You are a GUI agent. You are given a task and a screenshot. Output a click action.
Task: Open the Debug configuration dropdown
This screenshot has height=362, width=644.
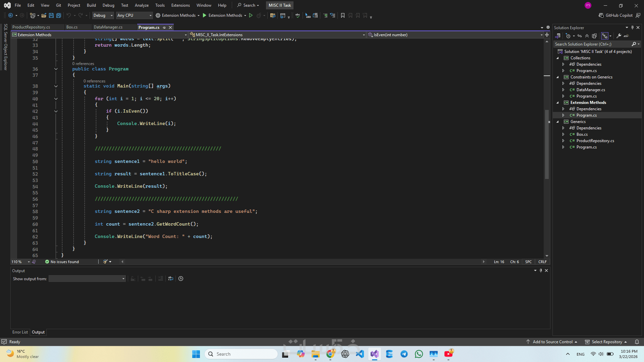[103, 15]
